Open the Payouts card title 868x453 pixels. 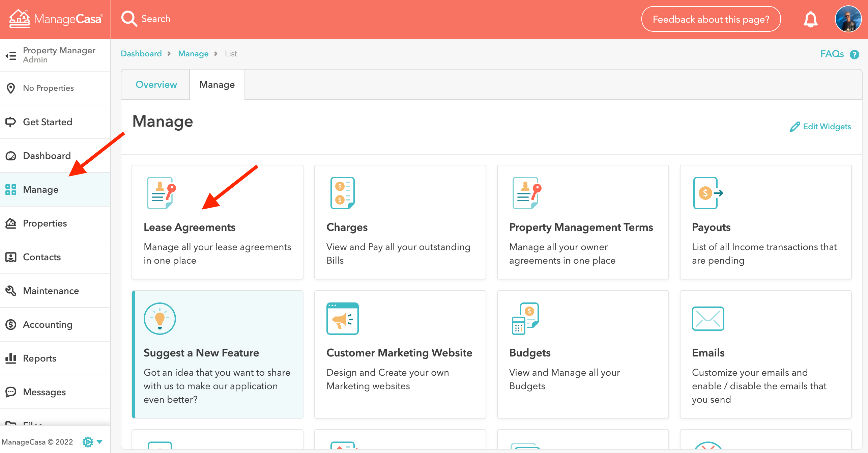(711, 227)
